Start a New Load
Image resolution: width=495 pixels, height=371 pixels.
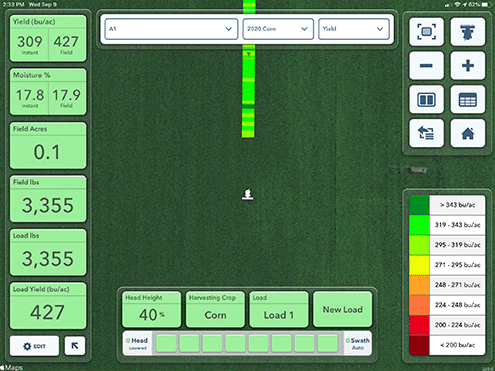point(342,309)
